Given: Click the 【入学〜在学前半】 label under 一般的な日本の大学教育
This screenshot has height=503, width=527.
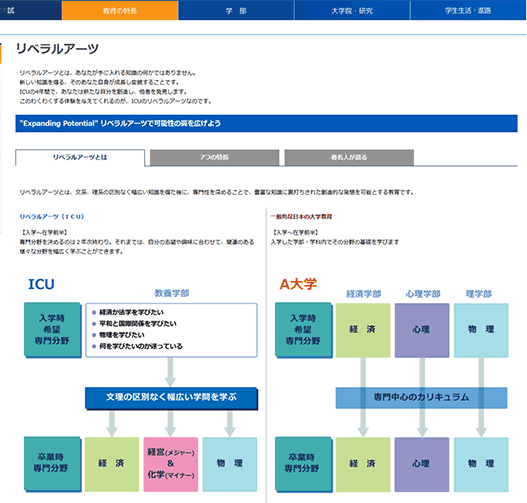Looking at the screenshot, I should point(295,232).
